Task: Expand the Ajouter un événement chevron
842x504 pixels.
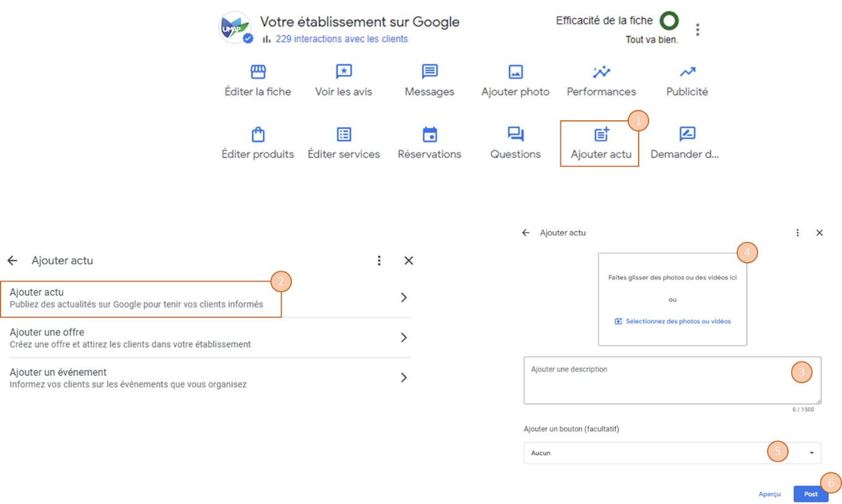Action: [x=403, y=378]
